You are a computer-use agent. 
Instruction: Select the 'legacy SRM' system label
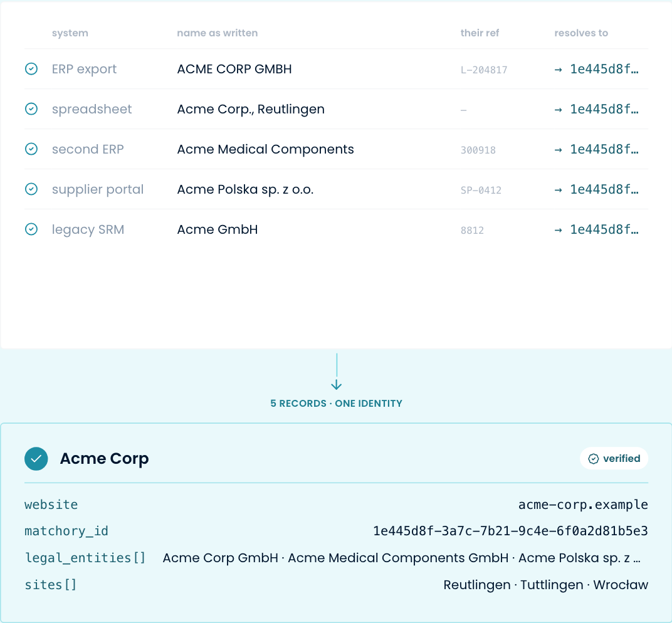tap(88, 229)
